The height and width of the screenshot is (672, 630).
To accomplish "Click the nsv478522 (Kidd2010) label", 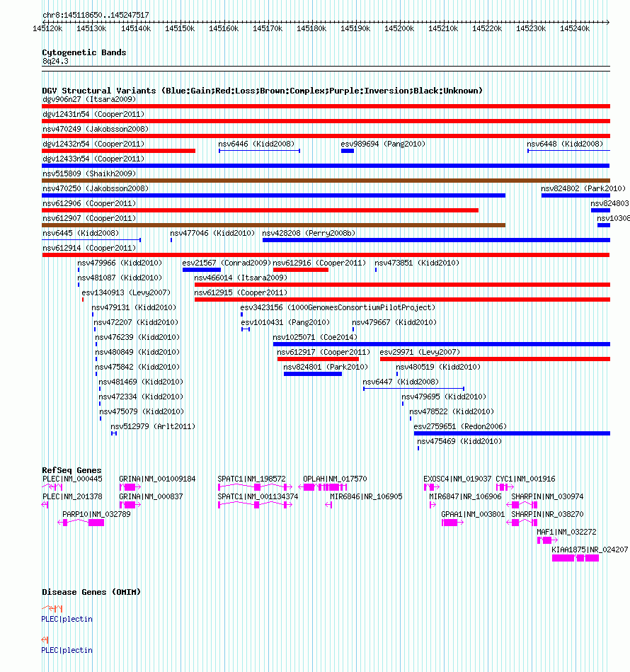I will pos(452,411).
